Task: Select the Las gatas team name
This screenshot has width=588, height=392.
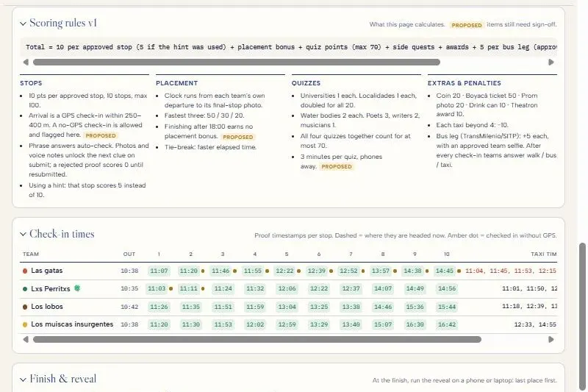Action: point(47,271)
